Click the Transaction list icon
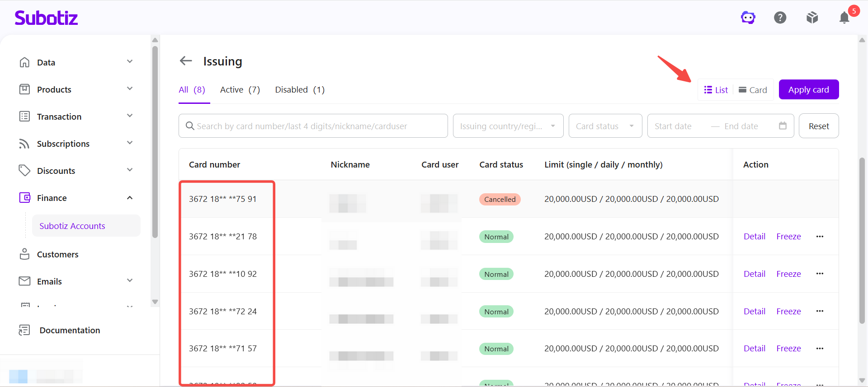Image resolution: width=868 pixels, height=387 pixels. click(24, 117)
